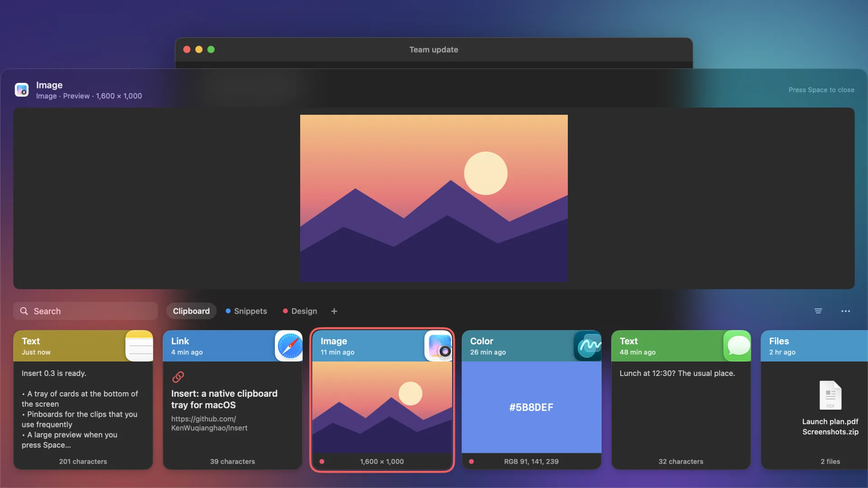Click the '39 characters' footer on Link card
Viewport: 868px width, 488px height.
click(x=232, y=461)
